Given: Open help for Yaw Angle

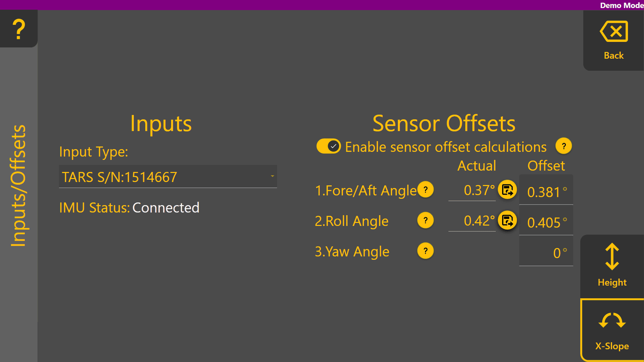Looking at the screenshot, I should point(425,251).
